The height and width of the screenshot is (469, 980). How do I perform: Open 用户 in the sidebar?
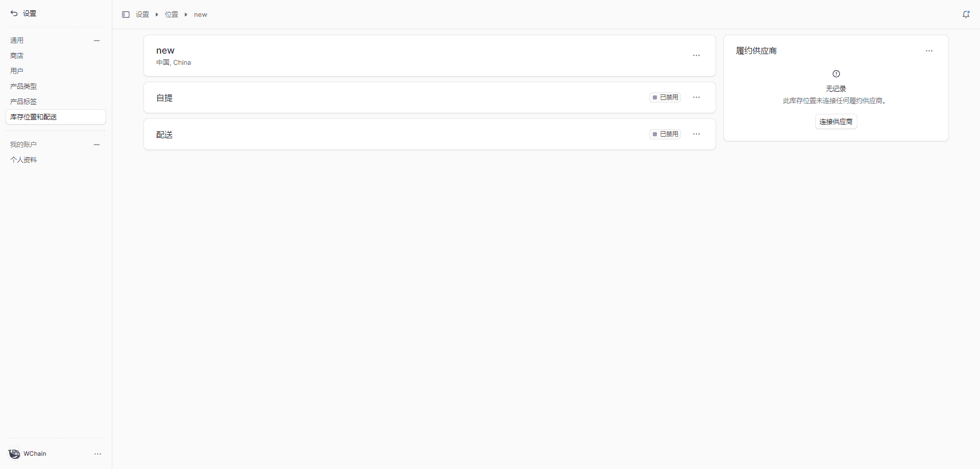click(17, 71)
